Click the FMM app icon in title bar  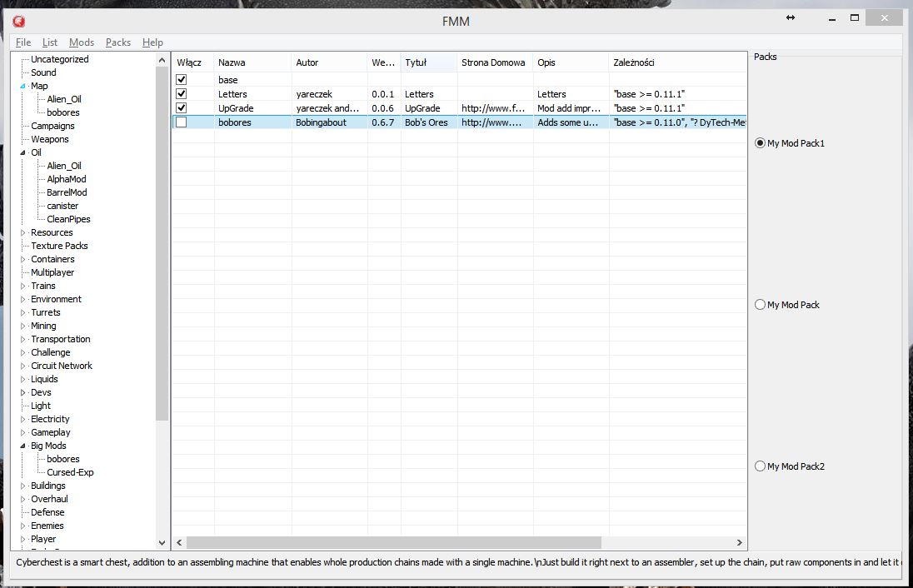click(x=18, y=21)
